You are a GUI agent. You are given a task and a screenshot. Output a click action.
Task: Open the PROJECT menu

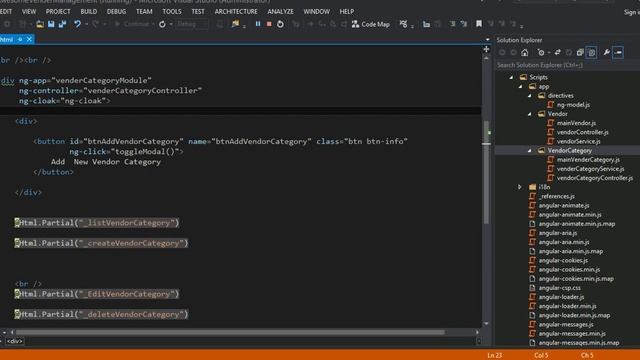pyautogui.click(x=58, y=12)
